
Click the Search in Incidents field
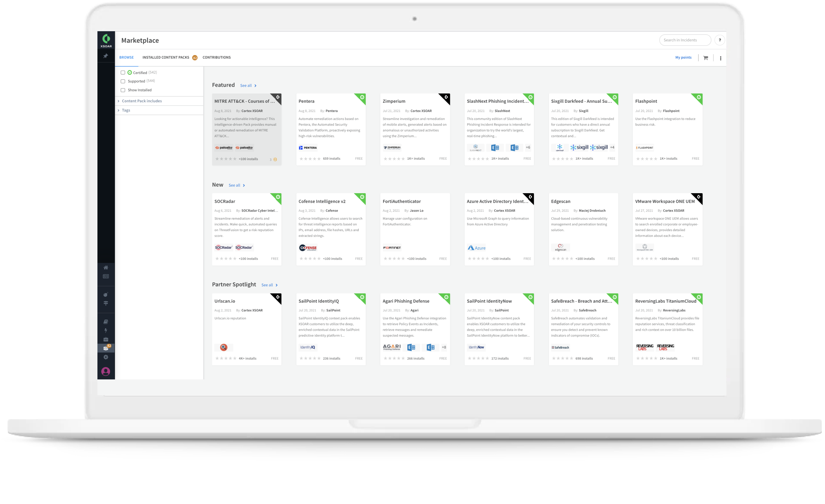(x=685, y=40)
